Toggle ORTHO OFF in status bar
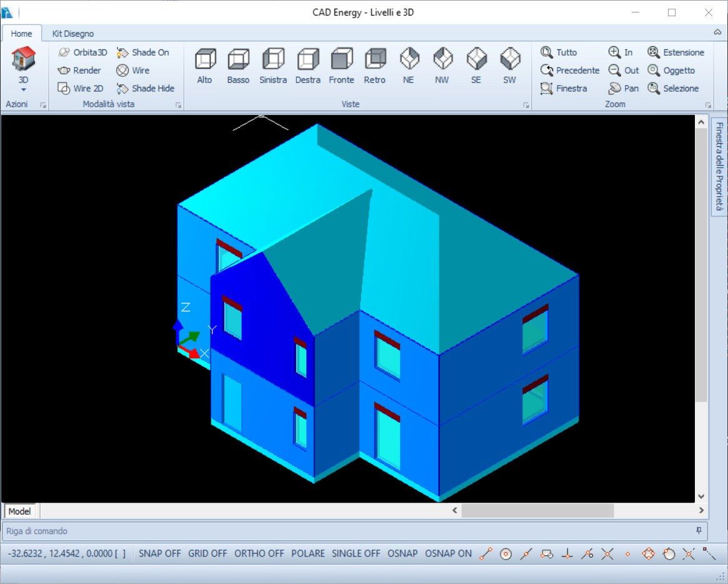 click(x=259, y=553)
